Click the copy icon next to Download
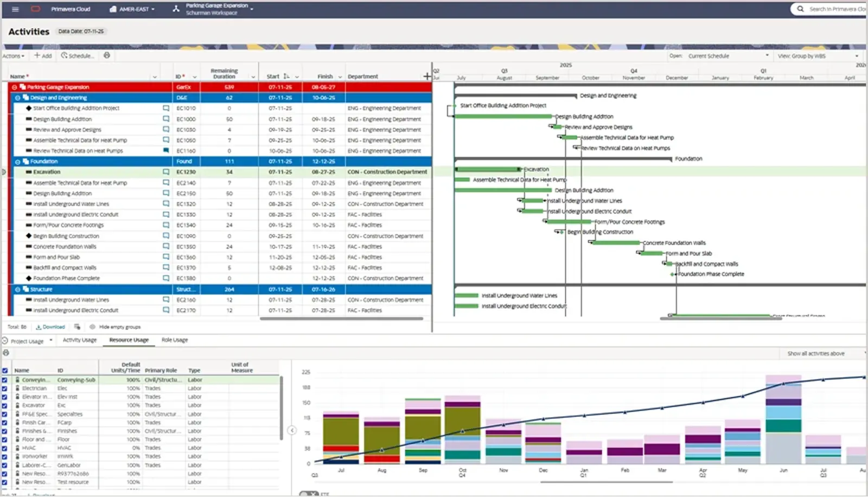Viewport: 868px width, 497px height. click(77, 327)
